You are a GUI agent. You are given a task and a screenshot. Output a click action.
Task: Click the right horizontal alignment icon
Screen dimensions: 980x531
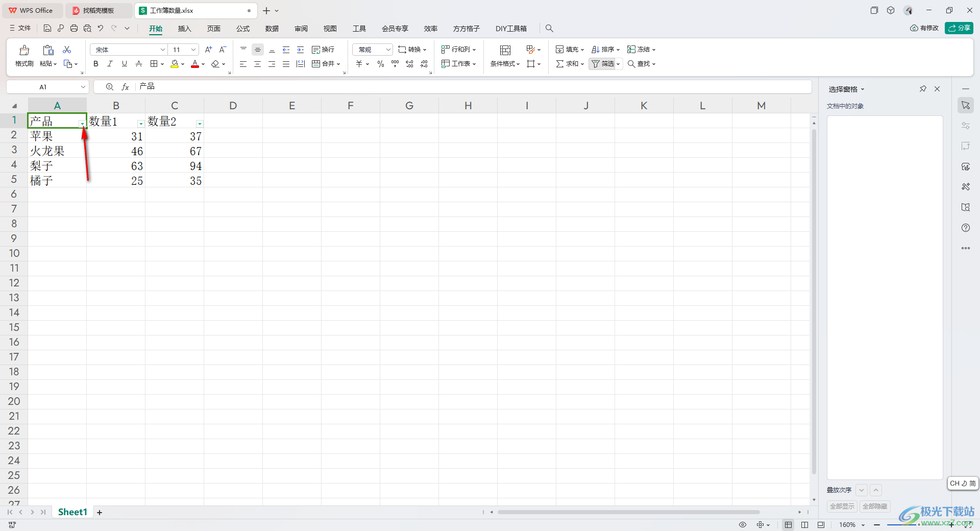click(272, 64)
